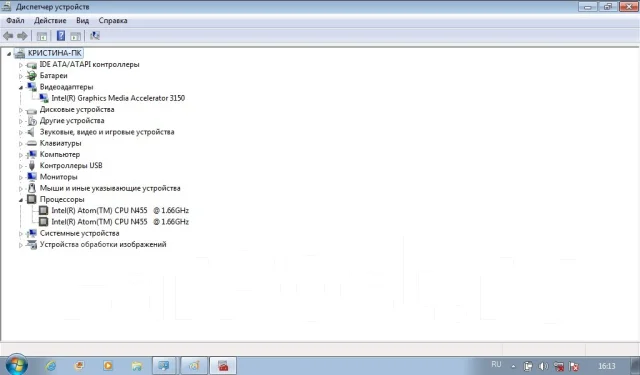Click the Звуковые устройства speaker icon
The height and width of the screenshot is (375, 640).
point(31,132)
